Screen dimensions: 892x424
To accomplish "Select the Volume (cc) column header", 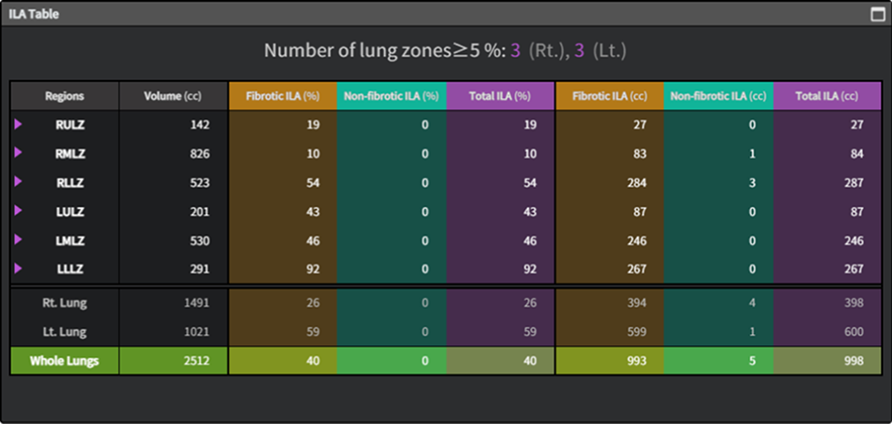I will pyautogui.click(x=173, y=96).
